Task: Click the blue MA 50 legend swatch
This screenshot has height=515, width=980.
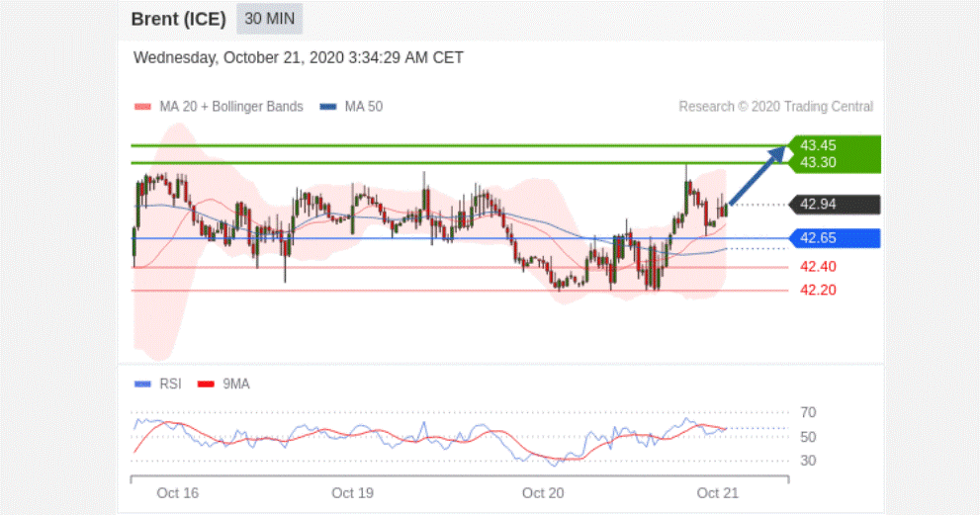Action: (x=328, y=107)
